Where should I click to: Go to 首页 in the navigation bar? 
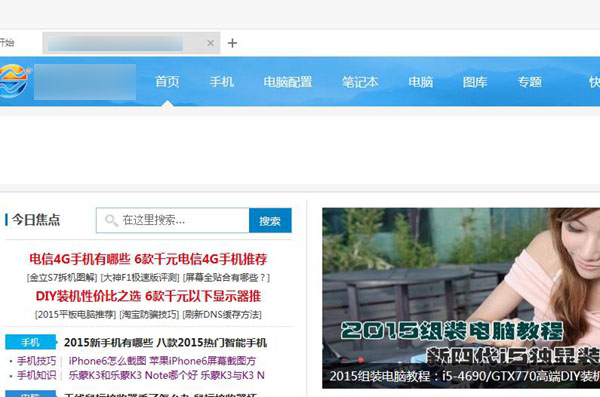pos(167,82)
